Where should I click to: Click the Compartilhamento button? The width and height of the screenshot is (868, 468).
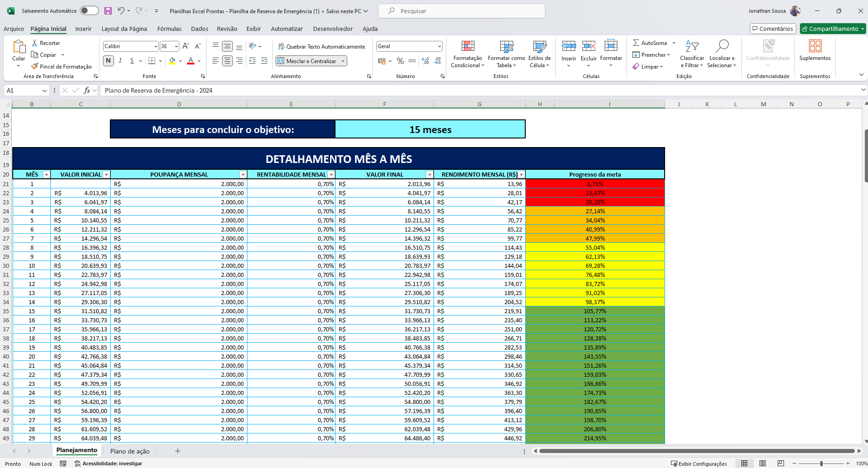(833, 29)
